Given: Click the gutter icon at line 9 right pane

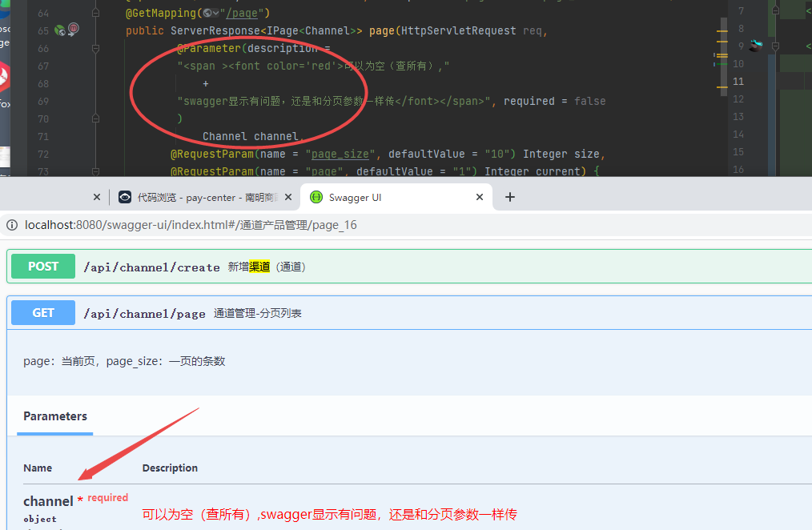Looking at the screenshot, I should (x=756, y=46).
